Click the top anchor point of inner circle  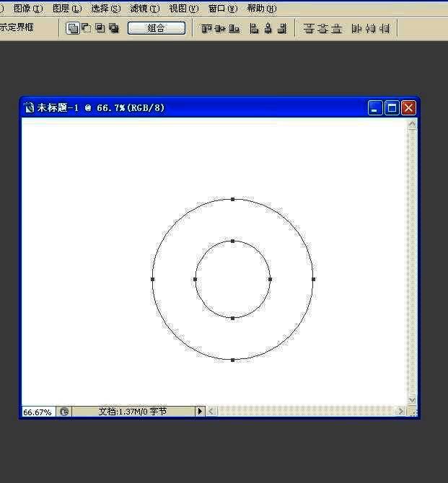coord(232,241)
